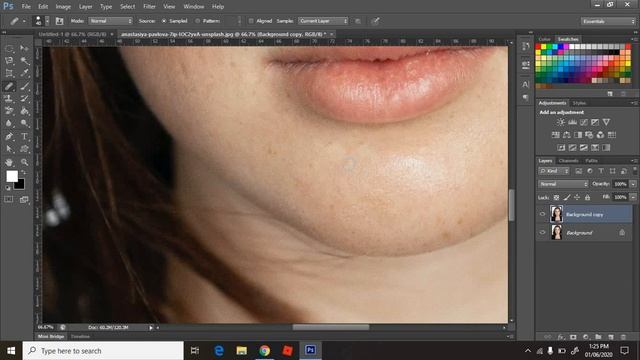This screenshot has height=360, width=640.
Task: Select the Blur tool
Action: [9, 123]
